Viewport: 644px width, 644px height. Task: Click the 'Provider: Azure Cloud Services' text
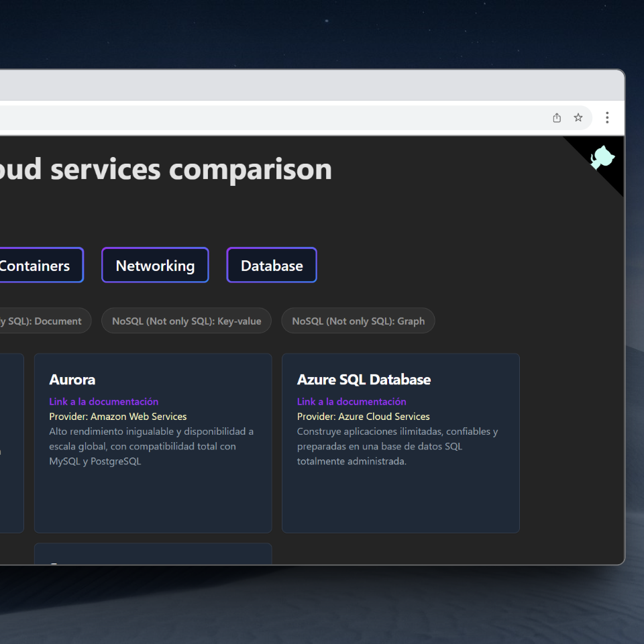pos(364,417)
